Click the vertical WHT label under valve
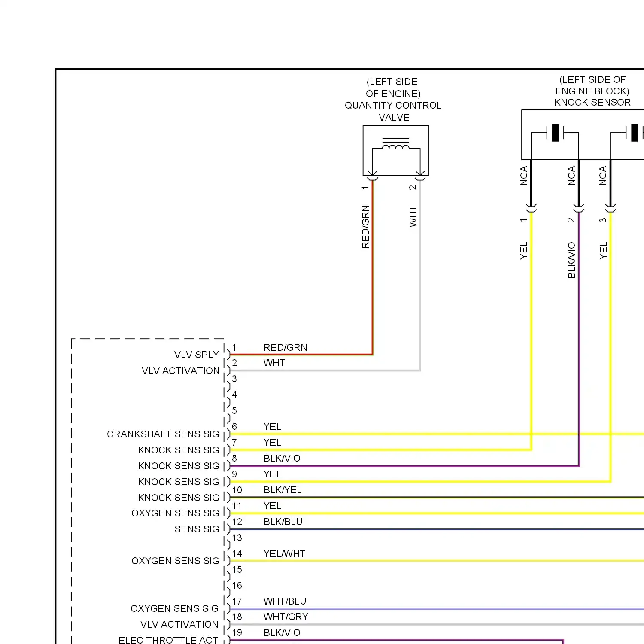Viewport: 644px width, 644px height. (x=413, y=216)
